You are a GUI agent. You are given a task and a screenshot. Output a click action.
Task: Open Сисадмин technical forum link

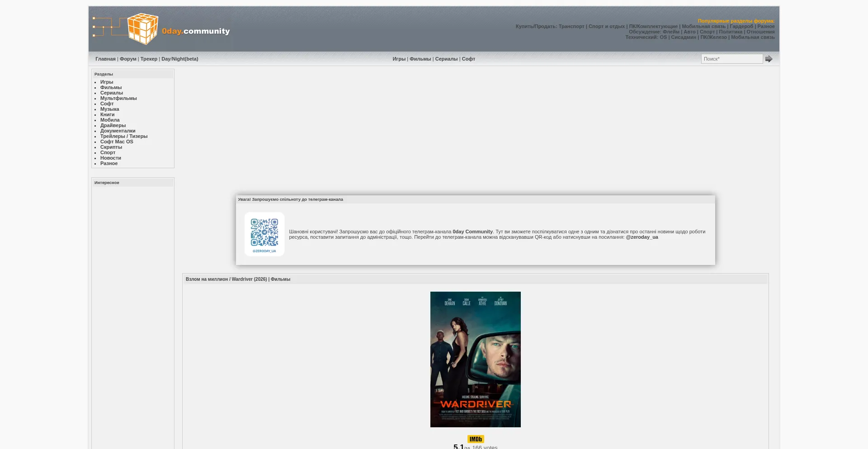[684, 37]
